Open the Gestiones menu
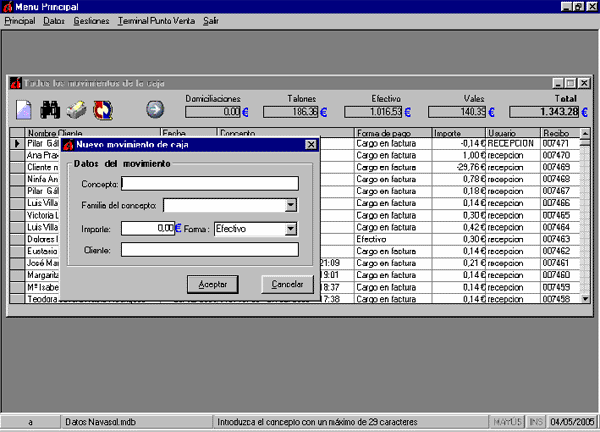 click(x=89, y=21)
